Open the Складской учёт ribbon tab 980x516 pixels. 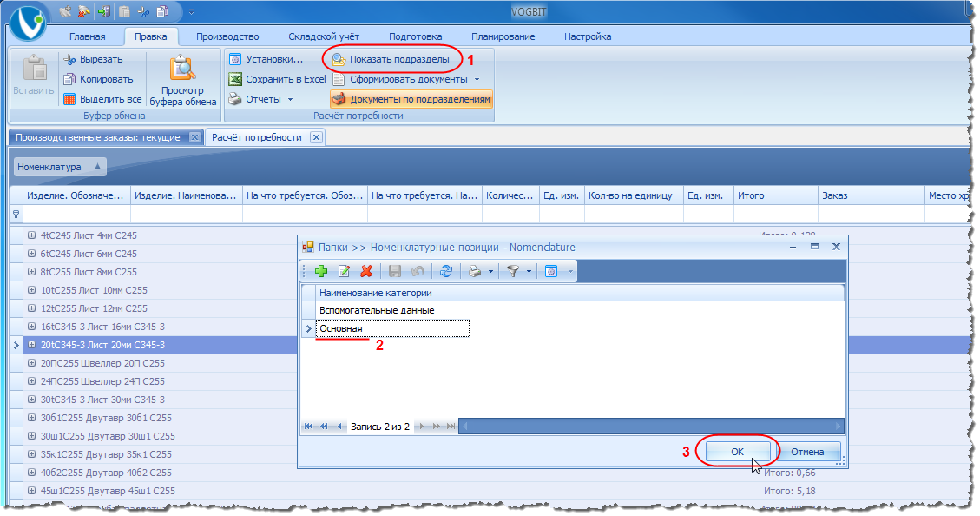tap(324, 36)
